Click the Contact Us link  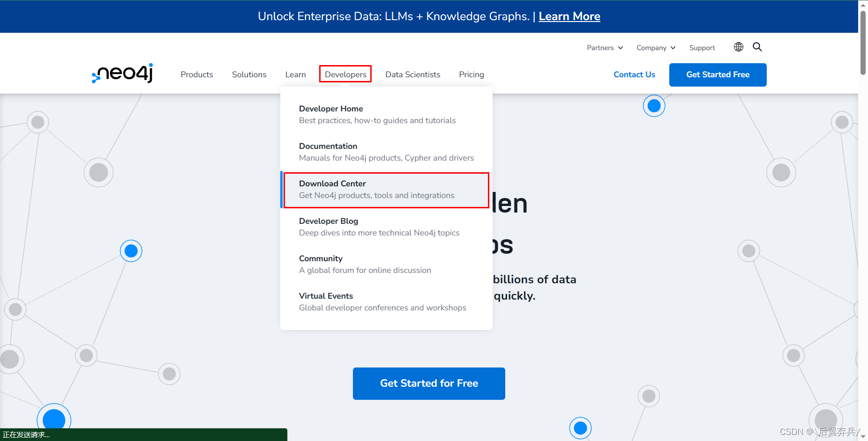coord(635,74)
